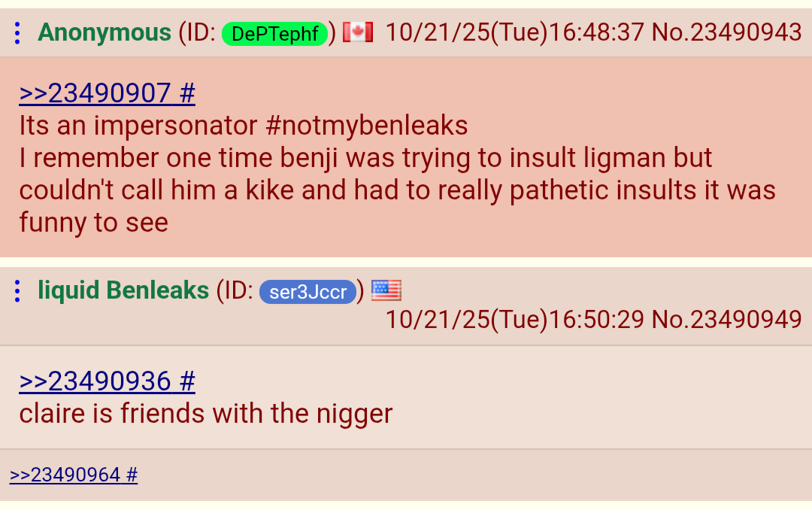Follow the quote link >>23490936

point(95,381)
